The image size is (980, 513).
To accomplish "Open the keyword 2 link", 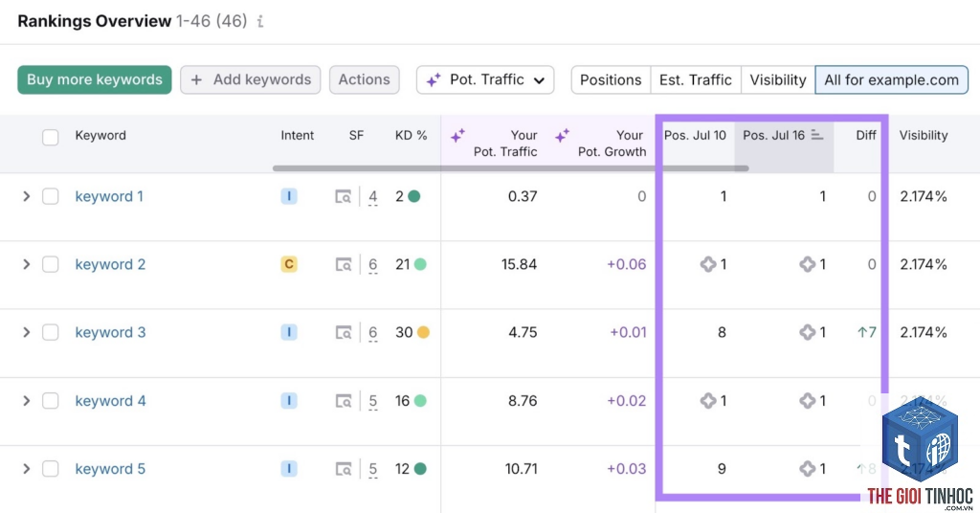I will [110, 264].
